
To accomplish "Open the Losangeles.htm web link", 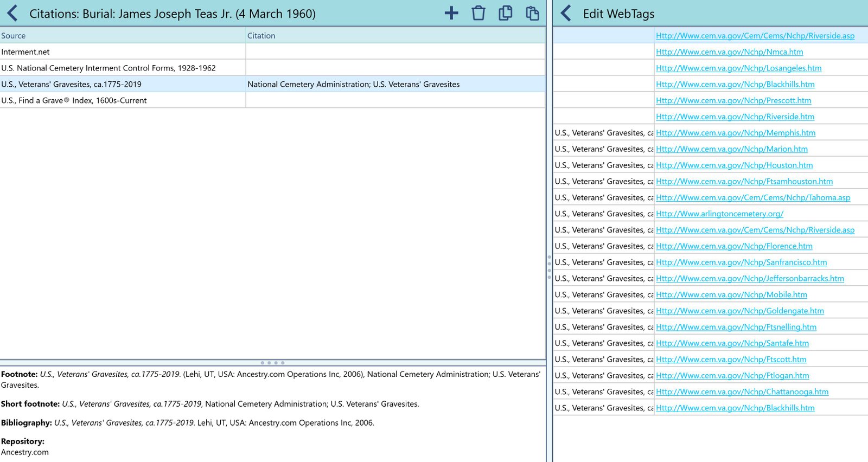I will pos(738,68).
